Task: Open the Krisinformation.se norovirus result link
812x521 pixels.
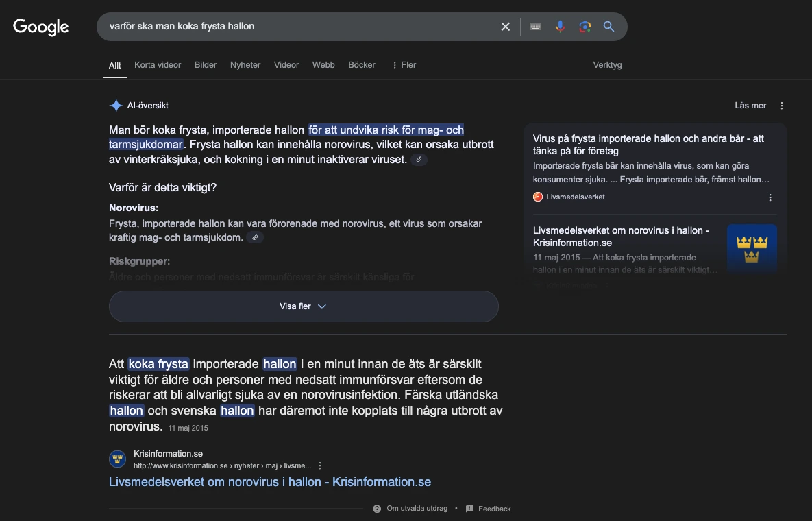Action: click(x=269, y=482)
